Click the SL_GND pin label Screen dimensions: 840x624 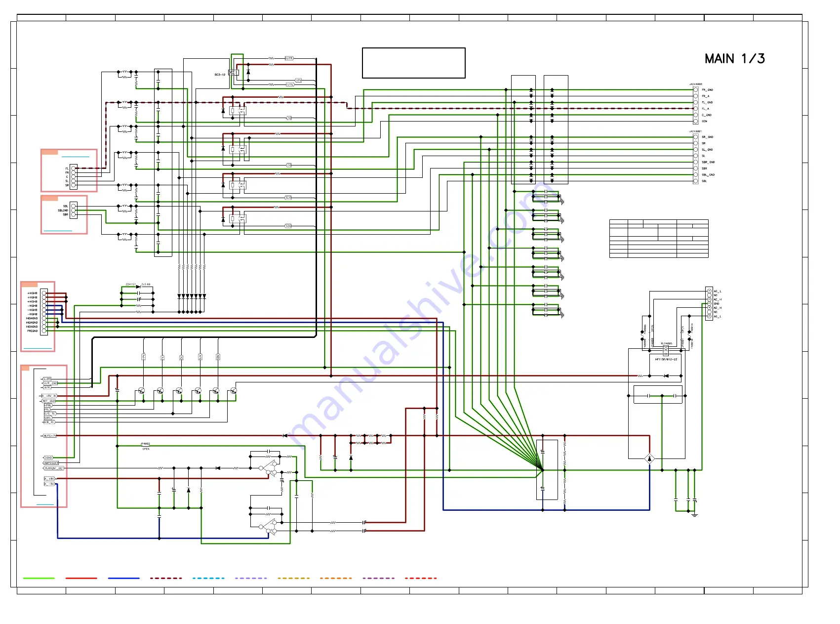click(707, 150)
